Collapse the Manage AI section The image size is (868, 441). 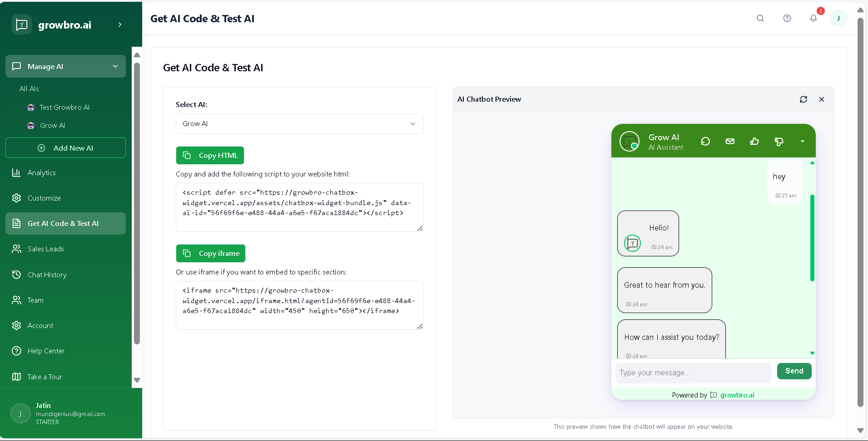click(x=115, y=66)
